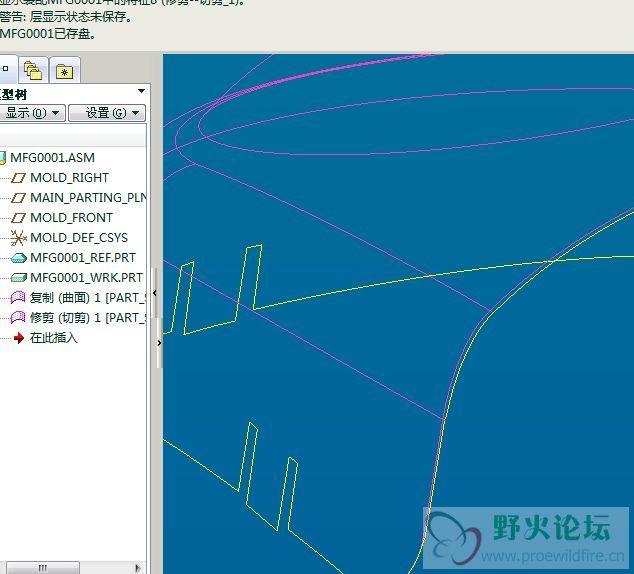
Task: Select the MOLD_DEF_CSYS coordinate system
Action: point(79,238)
